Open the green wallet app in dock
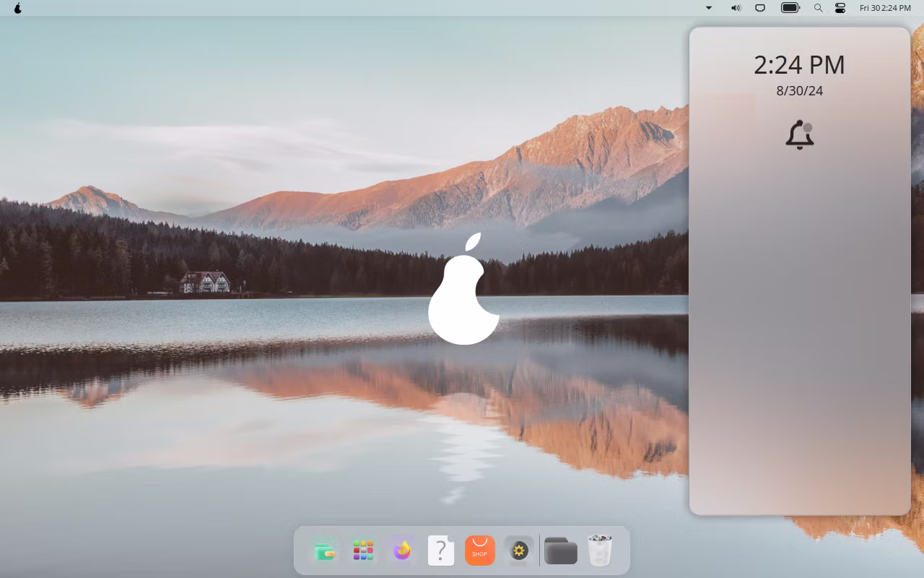This screenshot has width=924, height=578. 324,551
